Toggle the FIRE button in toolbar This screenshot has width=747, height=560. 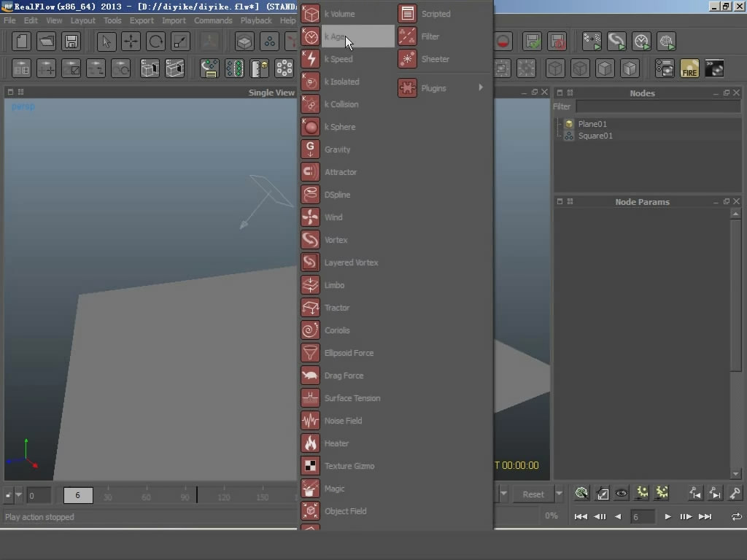click(x=689, y=69)
